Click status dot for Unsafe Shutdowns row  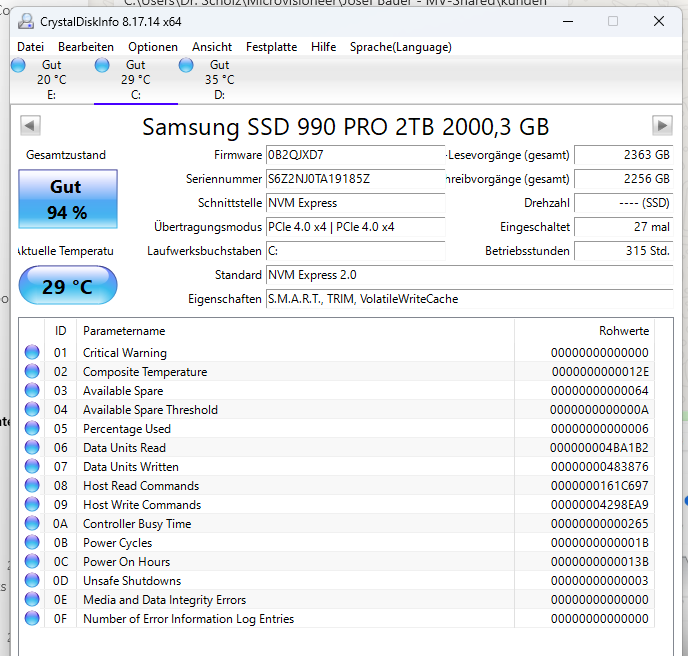tap(32, 580)
